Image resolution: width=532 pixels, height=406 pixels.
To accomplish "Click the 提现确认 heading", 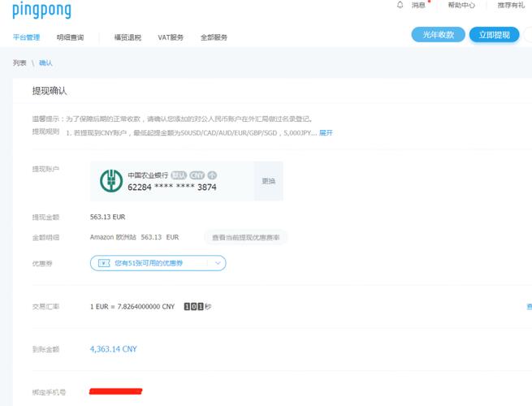I will [x=50, y=91].
